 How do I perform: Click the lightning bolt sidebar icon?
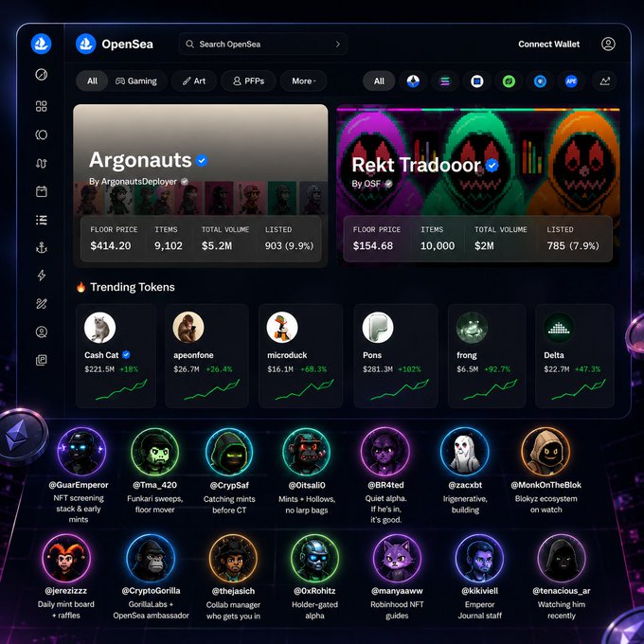click(42, 276)
